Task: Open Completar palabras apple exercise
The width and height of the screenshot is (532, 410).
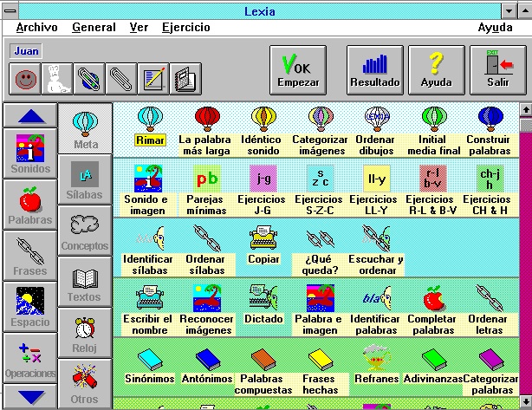Action: pyautogui.click(x=432, y=310)
